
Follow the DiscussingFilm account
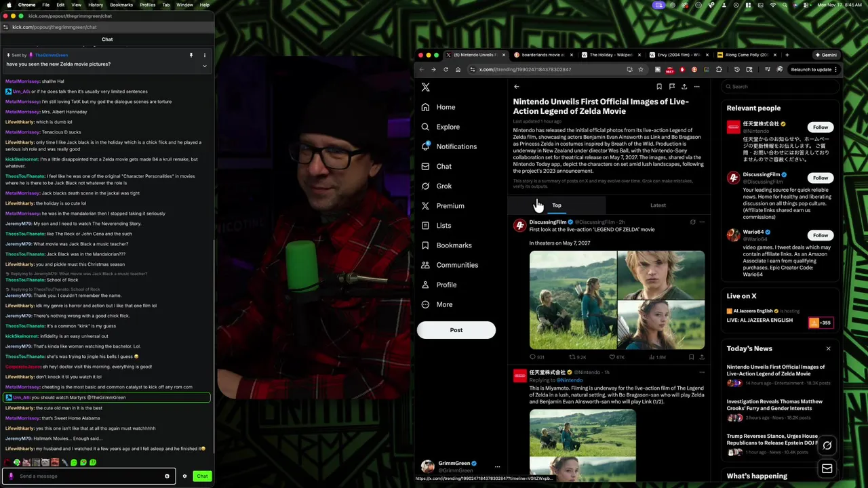pos(820,178)
